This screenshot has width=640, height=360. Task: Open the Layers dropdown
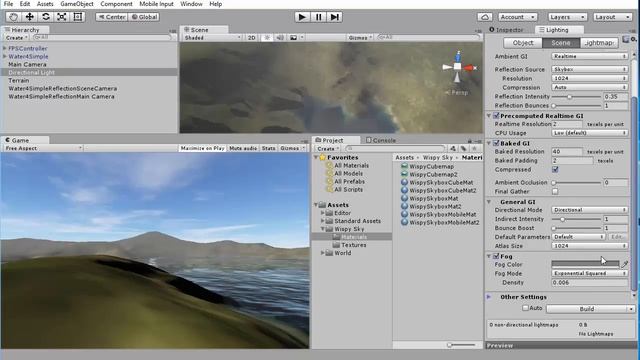pos(567,17)
